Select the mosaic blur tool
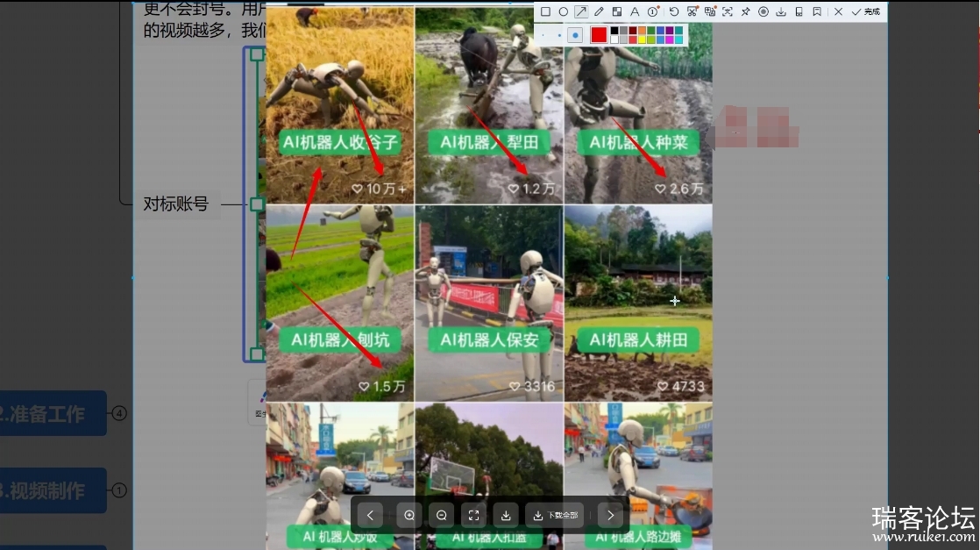This screenshot has width=980, height=550. click(x=617, y=11)
